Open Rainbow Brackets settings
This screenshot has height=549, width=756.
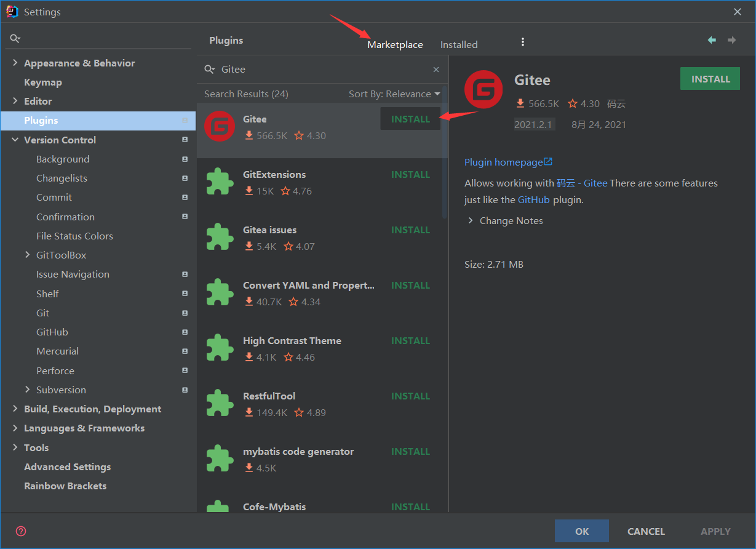[x=65, y=486]
